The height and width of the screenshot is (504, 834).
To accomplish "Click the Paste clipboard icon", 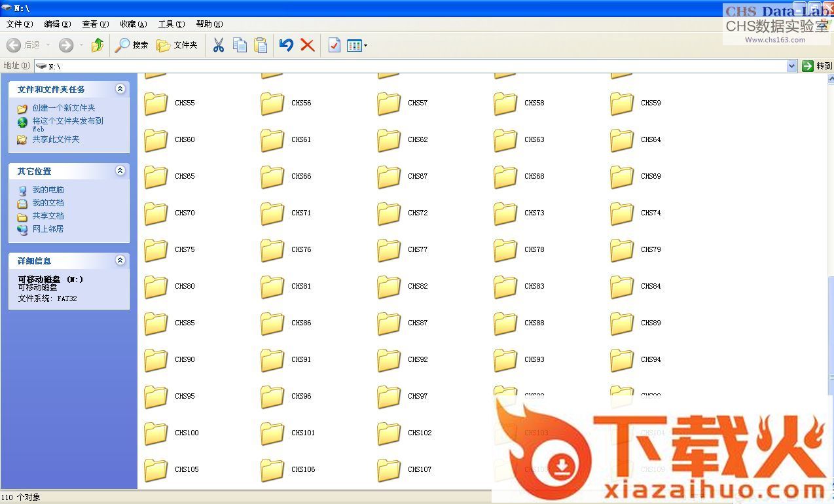I will click(x=261, y=45).
